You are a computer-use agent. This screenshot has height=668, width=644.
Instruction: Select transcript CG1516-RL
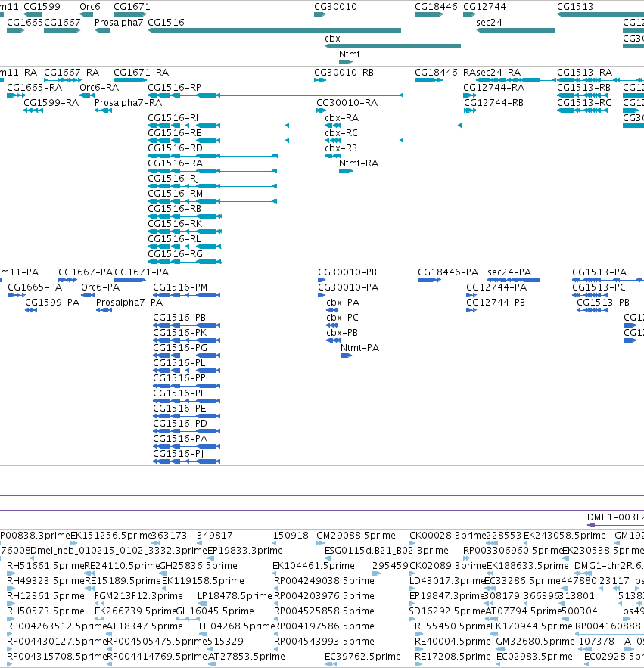tap(185, 247)
